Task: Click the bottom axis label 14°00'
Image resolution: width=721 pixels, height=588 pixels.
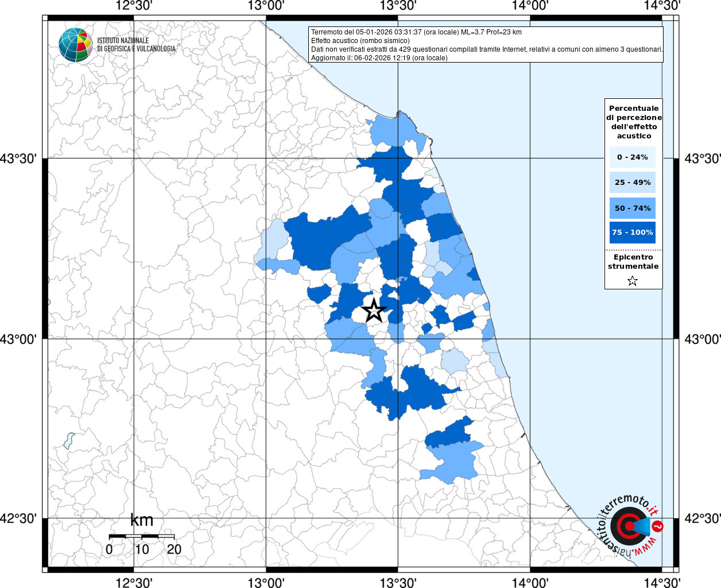Action: (530, 582)
